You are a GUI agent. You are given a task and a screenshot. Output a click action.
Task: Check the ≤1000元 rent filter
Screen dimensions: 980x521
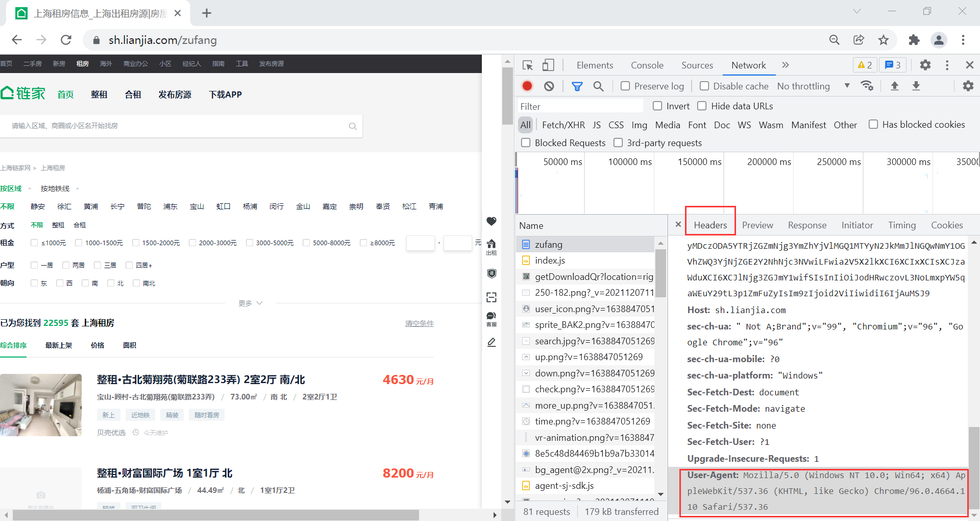tap(34, 243)
